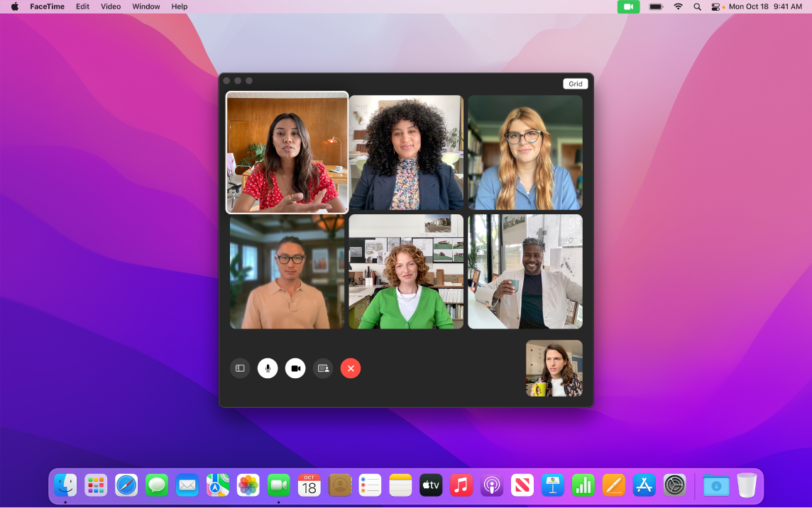Screen dimensions: 812x508
Task: Open the Apple TV app
Action: [x=430, y=485]
